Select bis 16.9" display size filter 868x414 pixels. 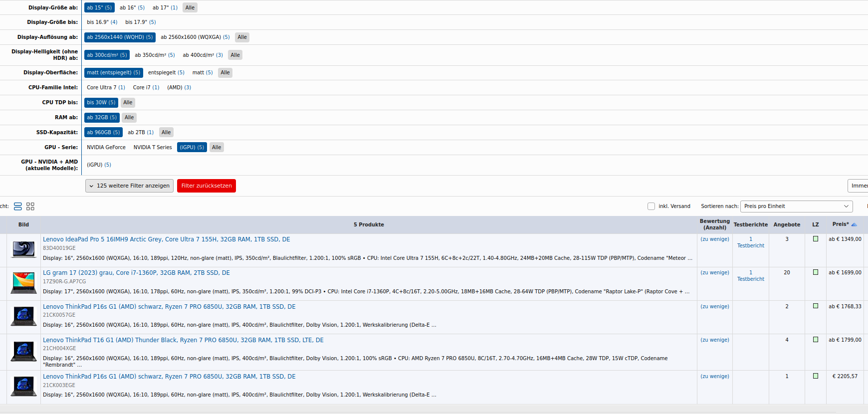point(102,22)
